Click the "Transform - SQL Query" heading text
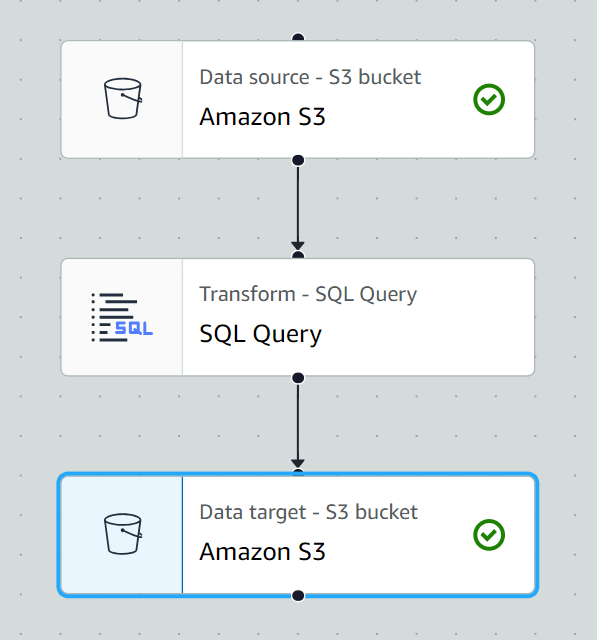The image size is (597, 640). coord(308,294)
